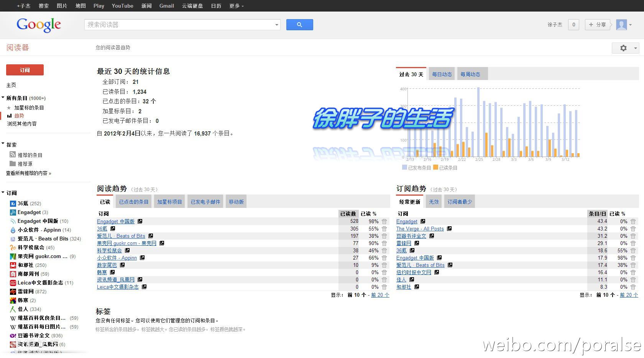Switch to 每周动态 chart tab
Screen dimensions: 644x358
472,74
